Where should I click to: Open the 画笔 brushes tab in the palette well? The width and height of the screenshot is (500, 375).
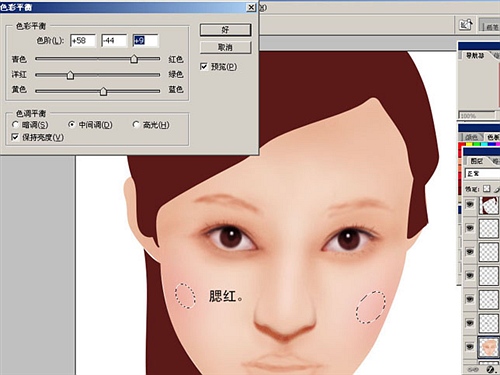point(491,27)
